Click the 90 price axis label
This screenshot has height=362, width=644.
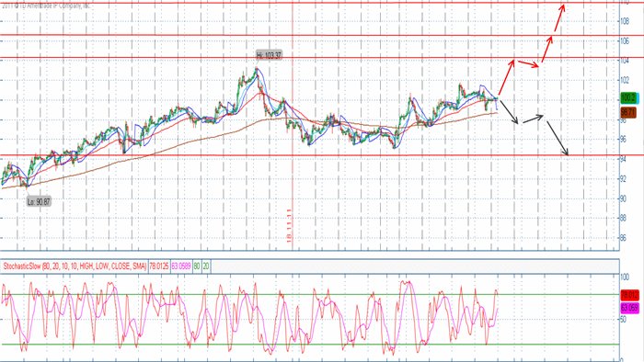pyautogui.click(x=624, y=198)
